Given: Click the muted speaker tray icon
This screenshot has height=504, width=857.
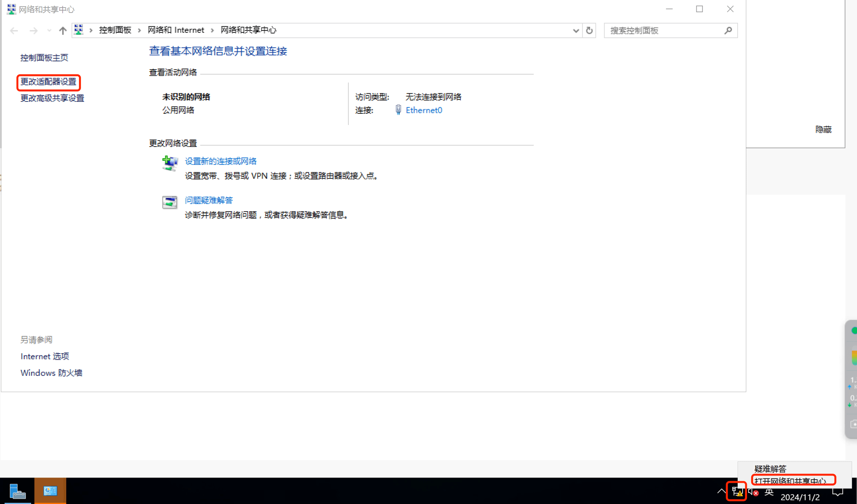Looking at the screenshot, I should (753, 492).
